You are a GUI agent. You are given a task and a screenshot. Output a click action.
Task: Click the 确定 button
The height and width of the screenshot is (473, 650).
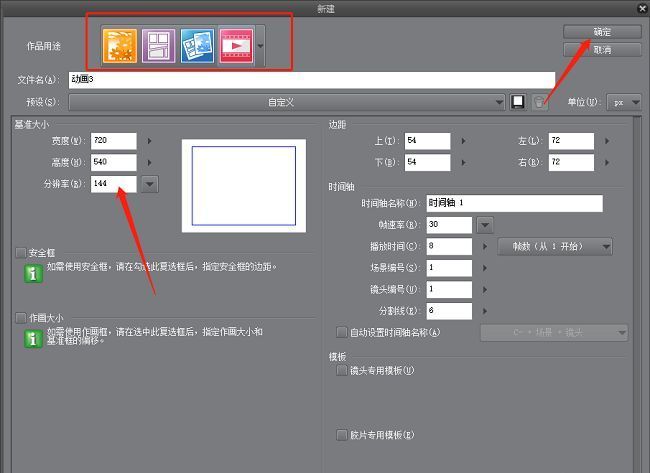(x=601, y=32)
